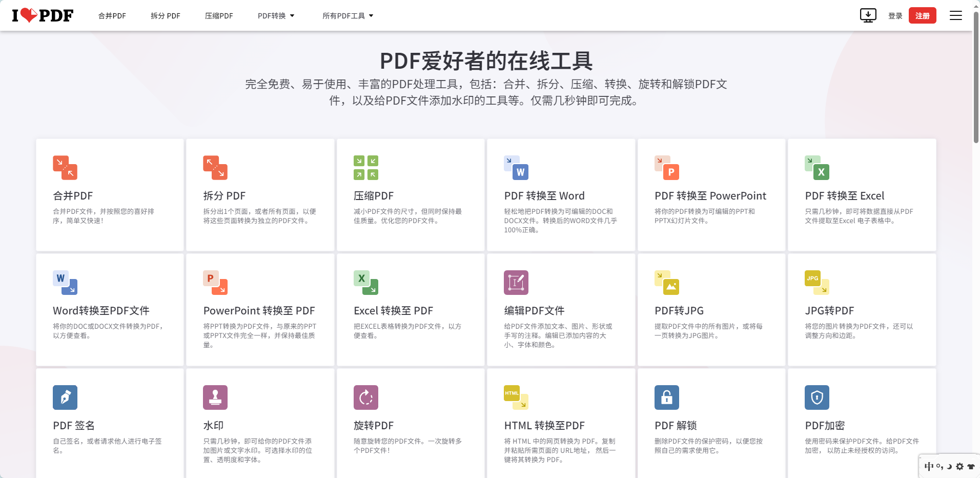Open 合并PDF in top navigation

coord(112,16)
